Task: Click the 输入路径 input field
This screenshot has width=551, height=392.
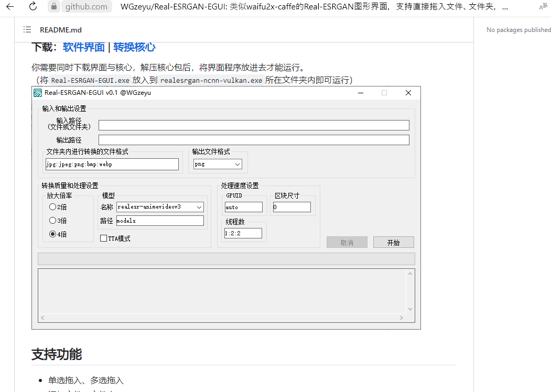Action: tap(254, 125)
